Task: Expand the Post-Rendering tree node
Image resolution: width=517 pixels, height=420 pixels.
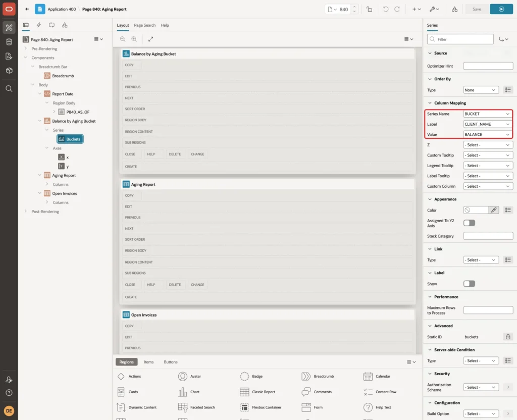Action: click(x=26, y=212)
